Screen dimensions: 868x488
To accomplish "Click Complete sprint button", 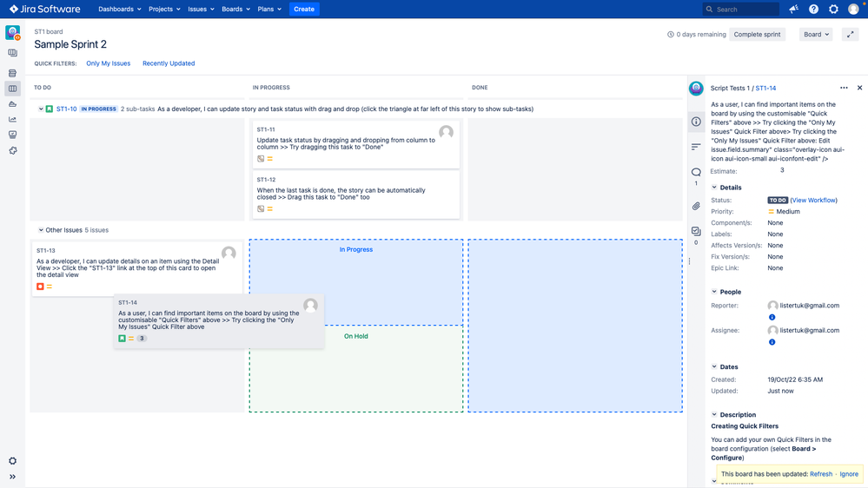I will coord(757,35).
